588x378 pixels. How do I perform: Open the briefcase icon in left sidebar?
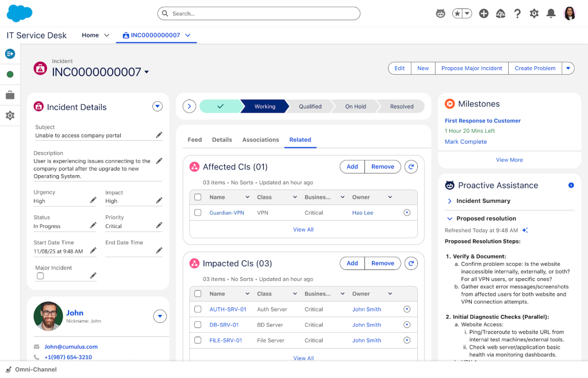[x=10, y=95]
